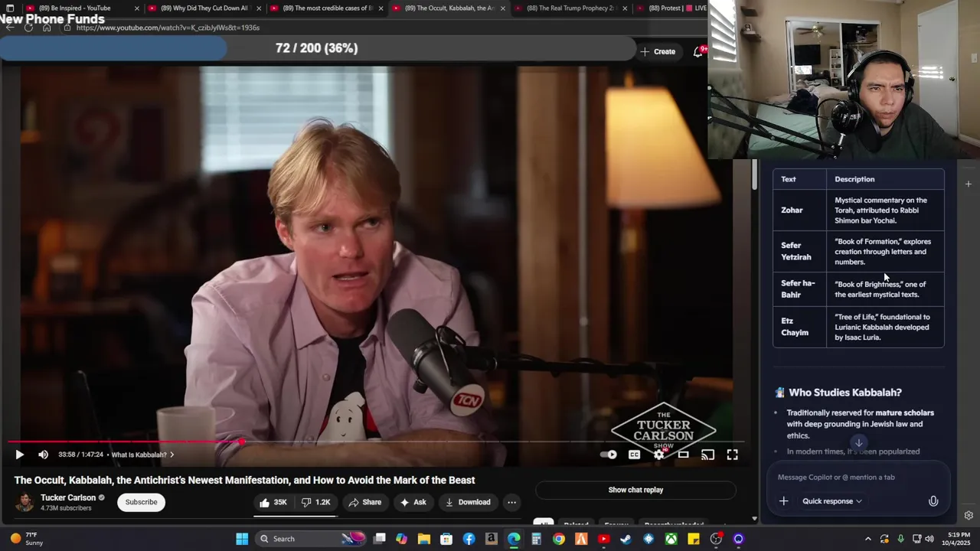The image size is (980, 551).
Task: Open the three-dot more actions menu
Action: [x=511, y=502]
